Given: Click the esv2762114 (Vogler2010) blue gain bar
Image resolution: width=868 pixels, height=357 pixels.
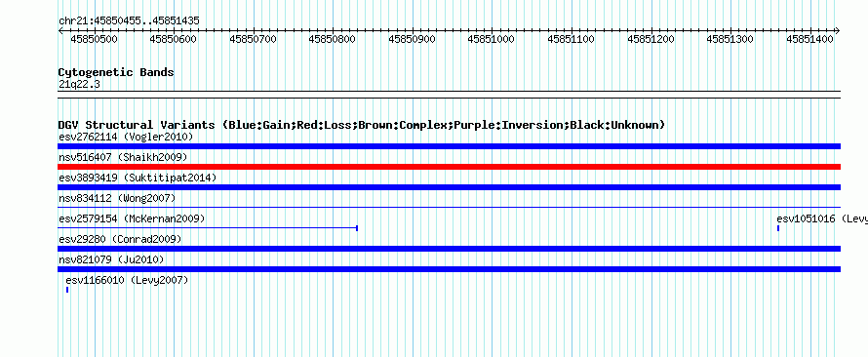Looking at the screenshot, I should pos(449,146).
